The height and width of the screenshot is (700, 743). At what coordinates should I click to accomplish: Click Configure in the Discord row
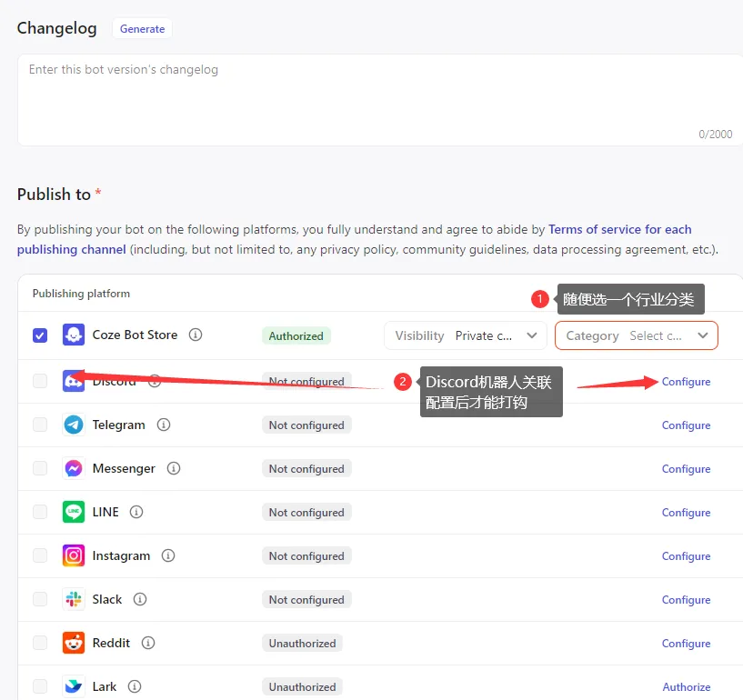[x=686, y=382]
